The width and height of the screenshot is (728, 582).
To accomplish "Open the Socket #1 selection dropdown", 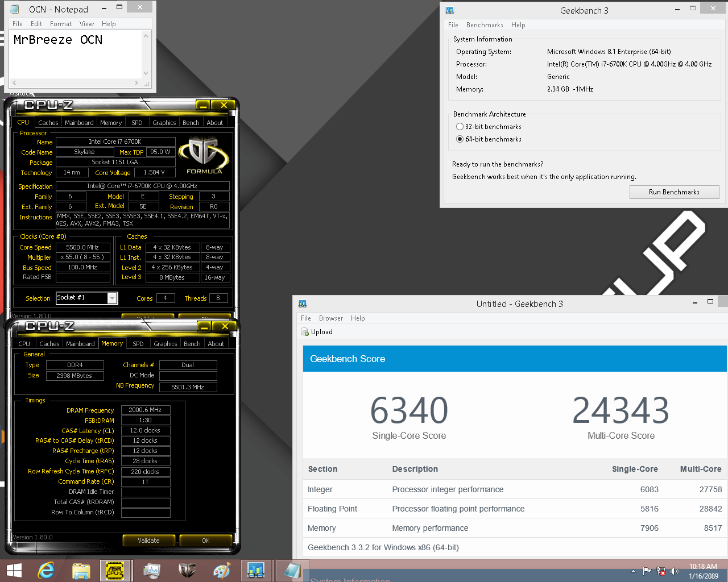I will pyautogui.click(x=112, y=298).
